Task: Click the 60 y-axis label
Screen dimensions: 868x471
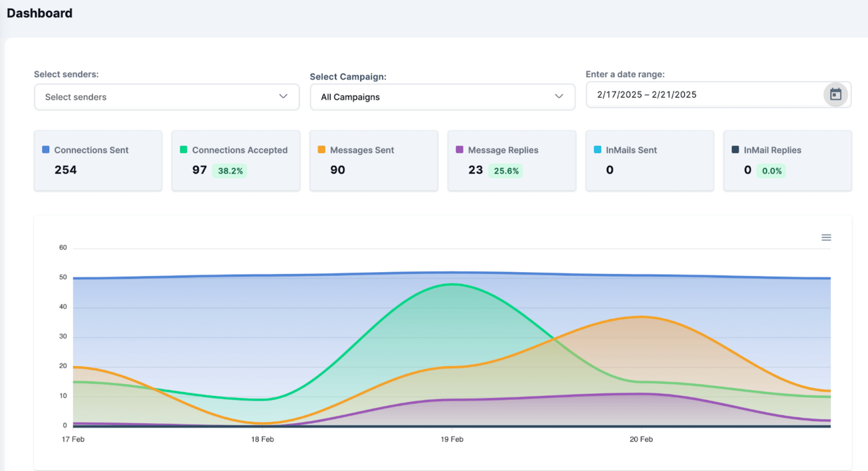Action: [63, 247]
